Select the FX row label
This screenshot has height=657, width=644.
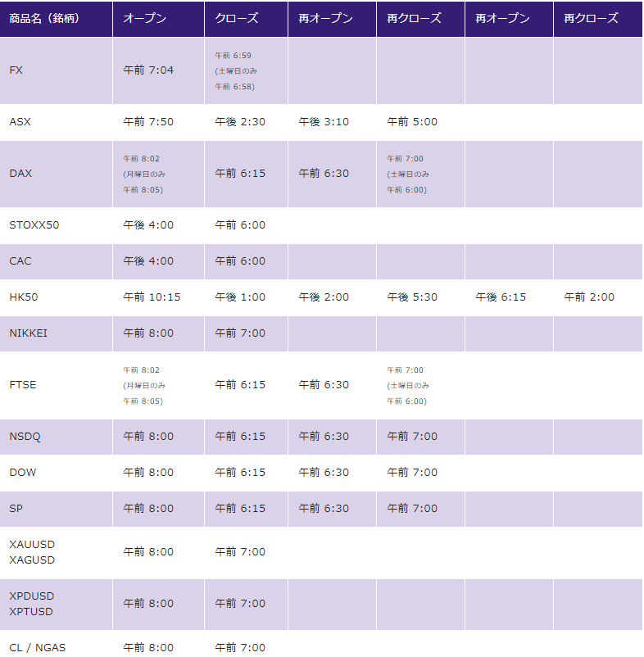click(16, 70)
